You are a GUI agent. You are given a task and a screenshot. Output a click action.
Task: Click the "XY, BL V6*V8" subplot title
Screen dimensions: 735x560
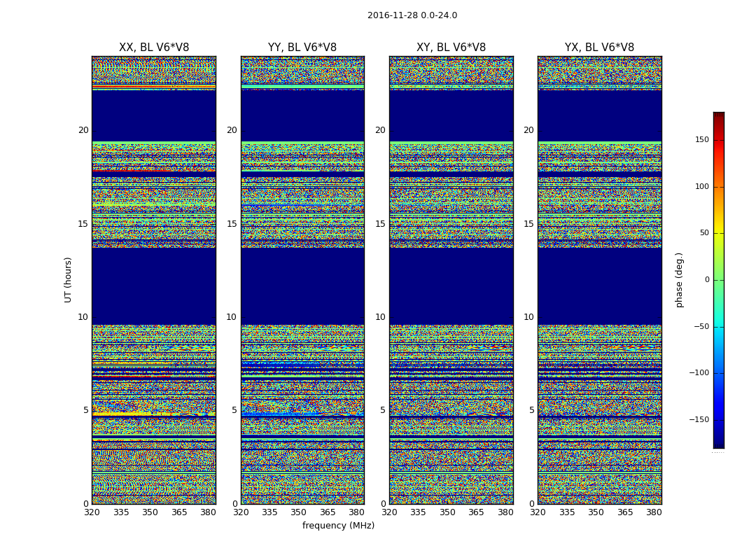[451, 48]
